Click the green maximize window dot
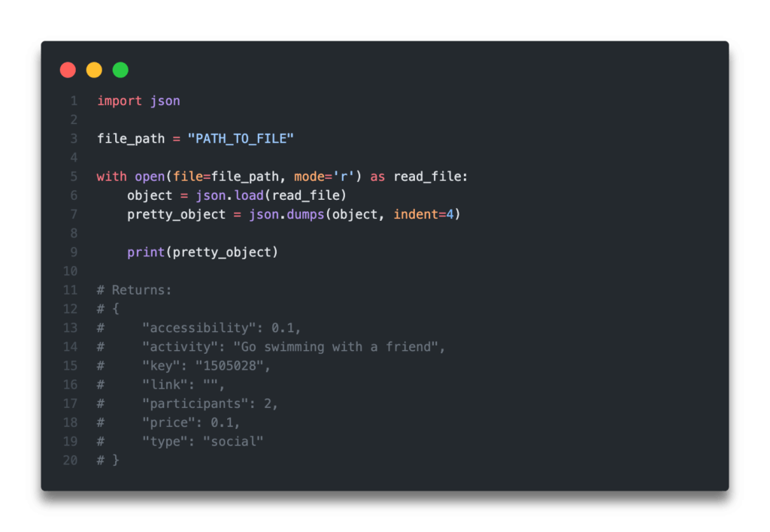Screen dimensions: 770x532 tap(120, 70)
